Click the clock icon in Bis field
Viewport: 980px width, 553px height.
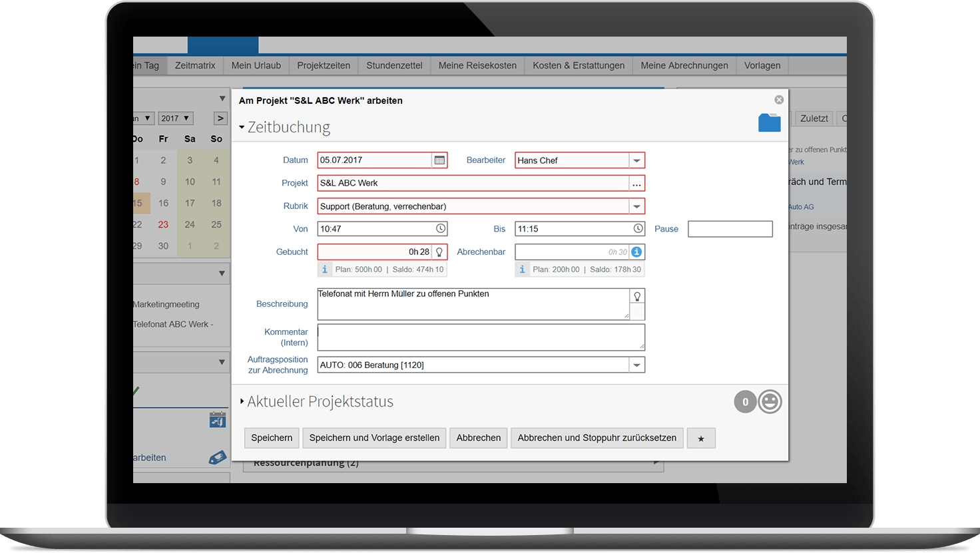tap(638, 229)
